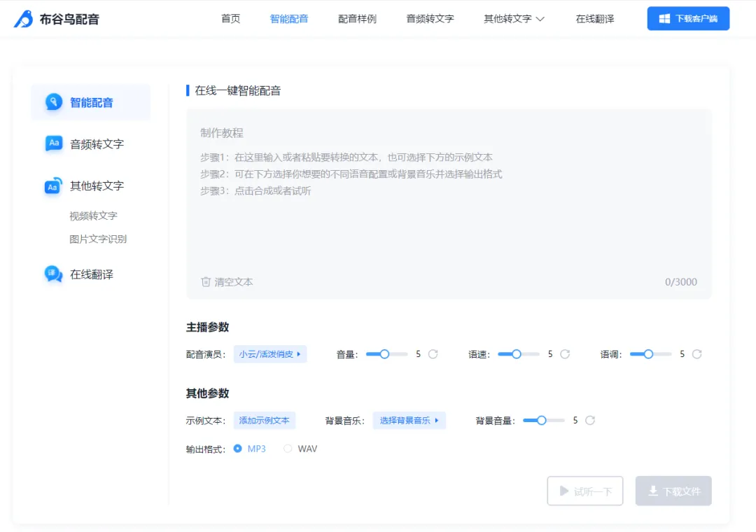Open 在线翻译 in top navigation
Viewport: 756px width, 532px height.
(595, 19)
